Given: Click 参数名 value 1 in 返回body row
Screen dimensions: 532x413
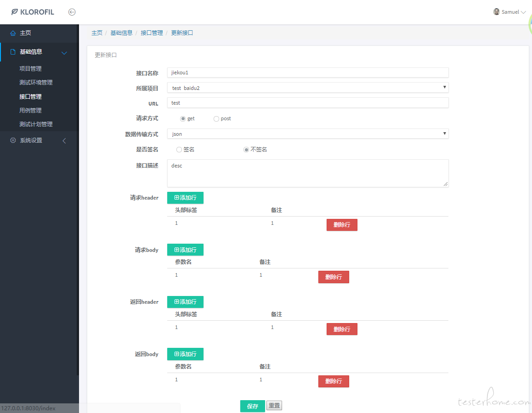Looking at the screenshot, I should (x=176, y=380).
